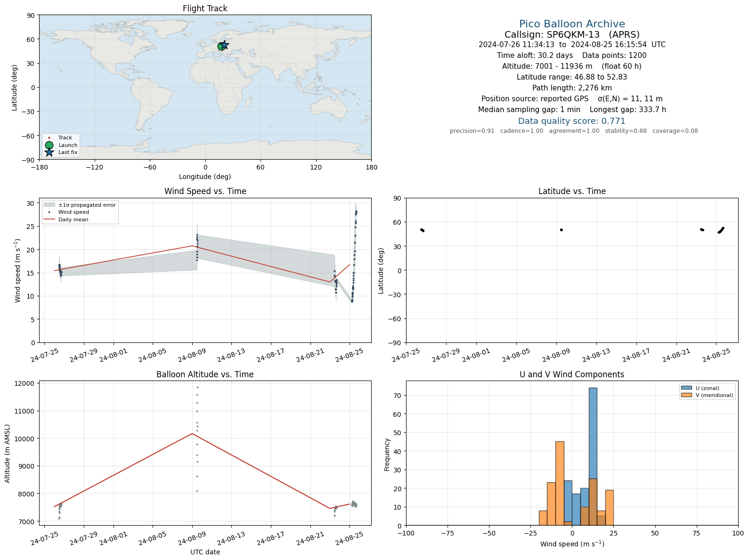Click the 'Longest gap: 333.7 h' text
This screenshot has height=560, width=749.
[x=628, y=110]
